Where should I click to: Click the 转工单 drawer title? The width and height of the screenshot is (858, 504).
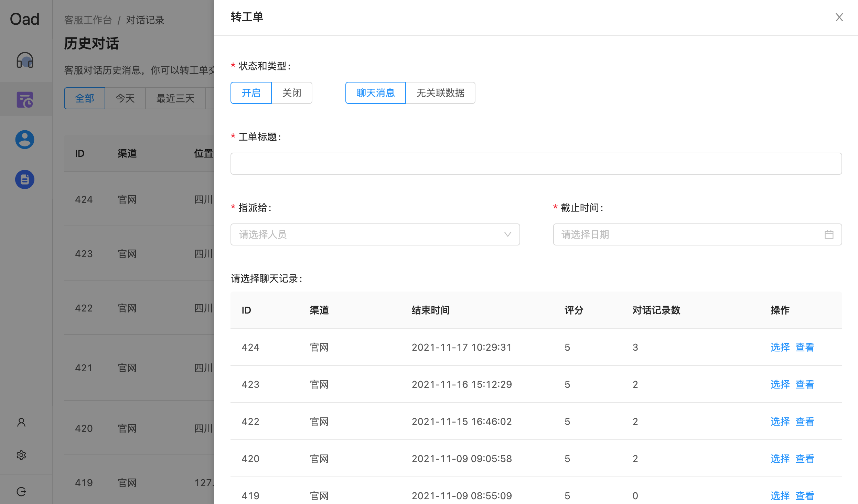click(247, 17)
